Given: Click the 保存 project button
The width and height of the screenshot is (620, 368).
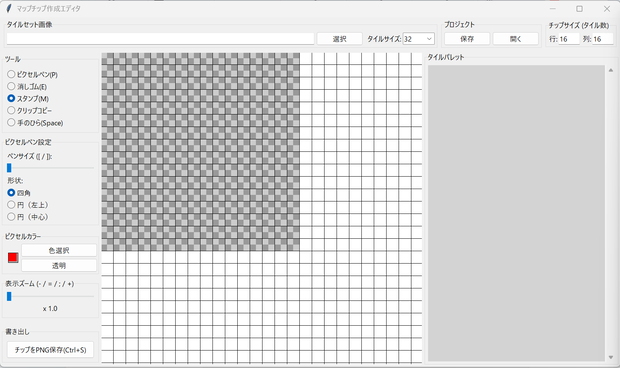Looking at the screenshot, I should tap(467, 39).
